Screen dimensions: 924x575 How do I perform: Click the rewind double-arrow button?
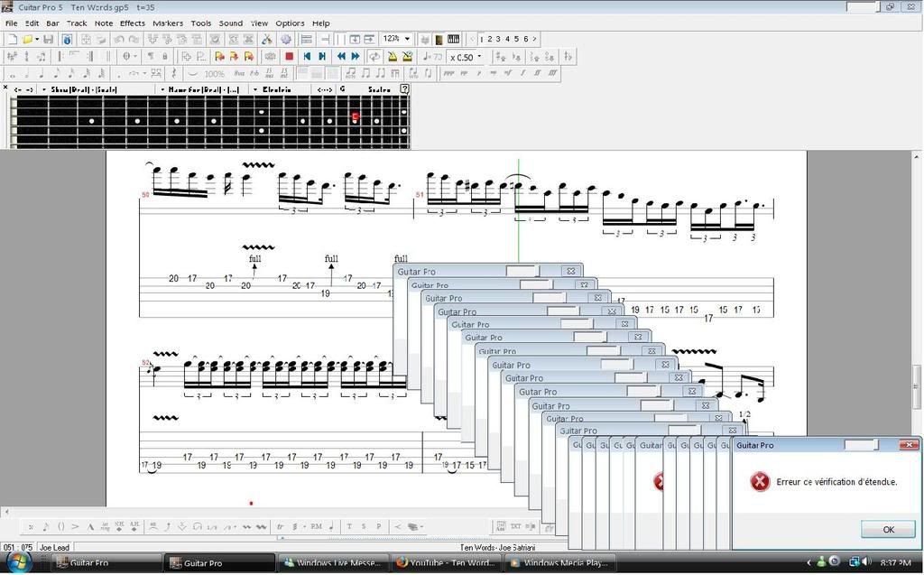coord(340,57)
